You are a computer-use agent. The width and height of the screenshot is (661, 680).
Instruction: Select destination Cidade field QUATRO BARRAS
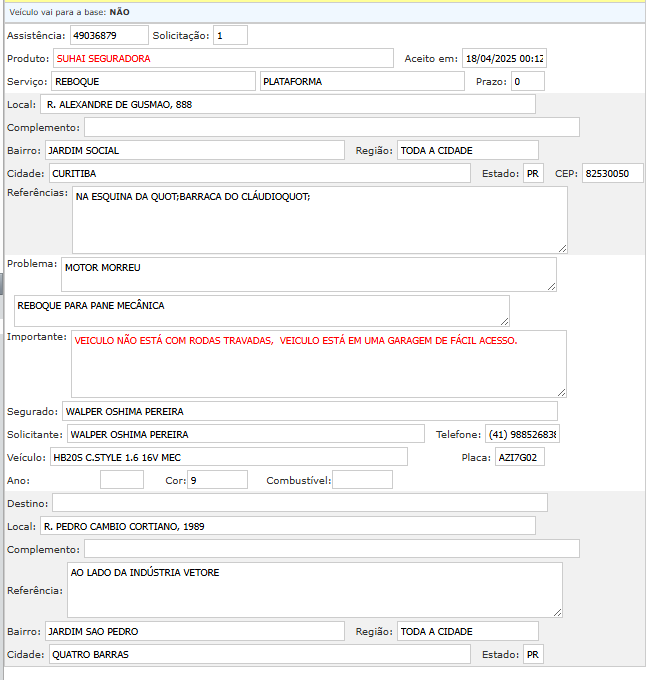(259, 654)
